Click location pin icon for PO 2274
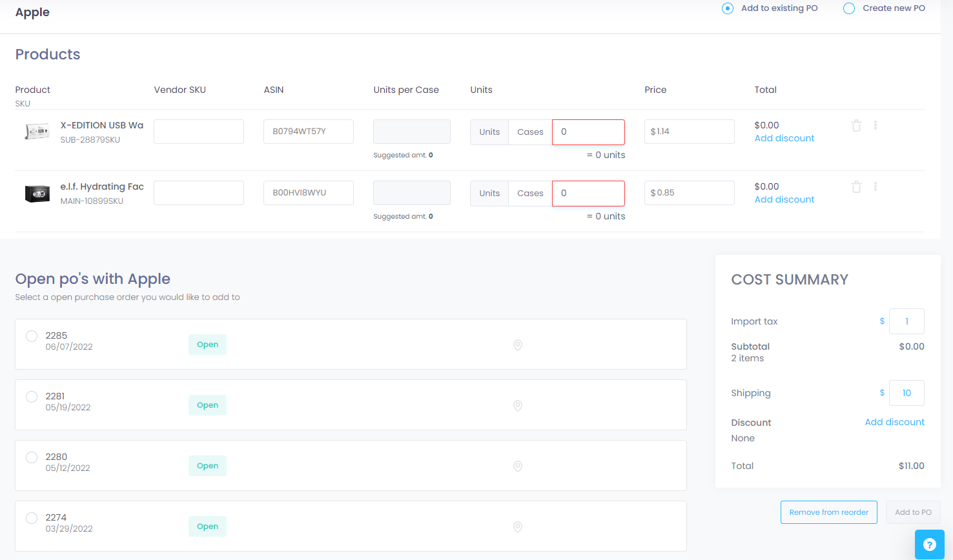 coord(518,527)
